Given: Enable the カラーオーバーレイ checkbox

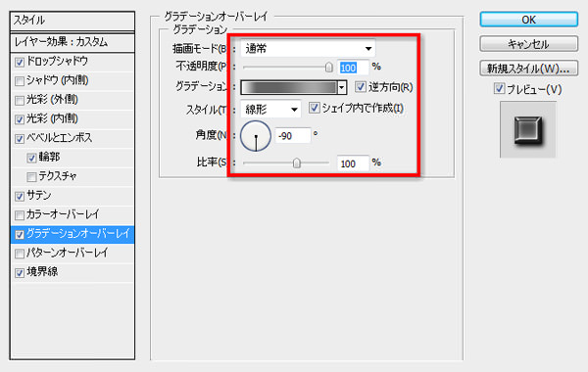Looking at the screenshot, I should point(20,215).
